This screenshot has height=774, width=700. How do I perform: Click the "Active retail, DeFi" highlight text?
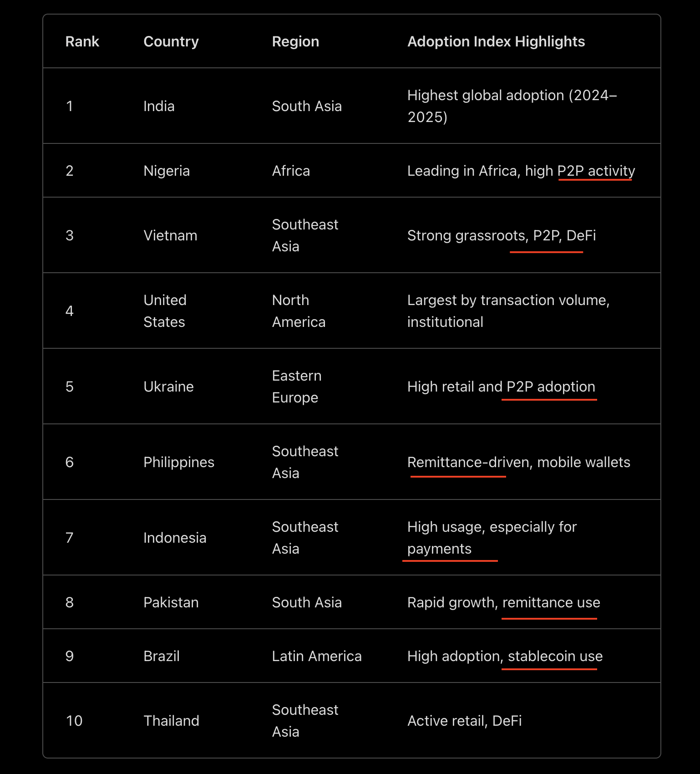click(464, 721)
